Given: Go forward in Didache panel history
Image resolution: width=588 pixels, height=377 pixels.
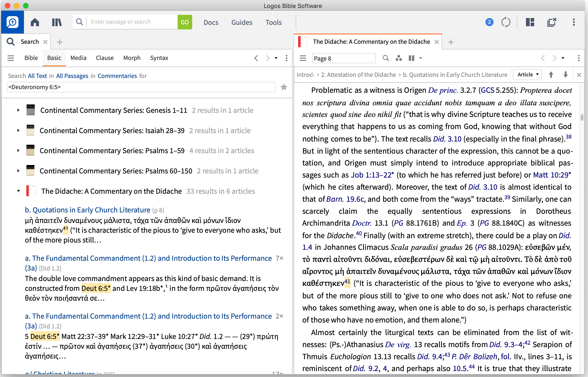Looking at the screenshot, I should tap(554, 58).
